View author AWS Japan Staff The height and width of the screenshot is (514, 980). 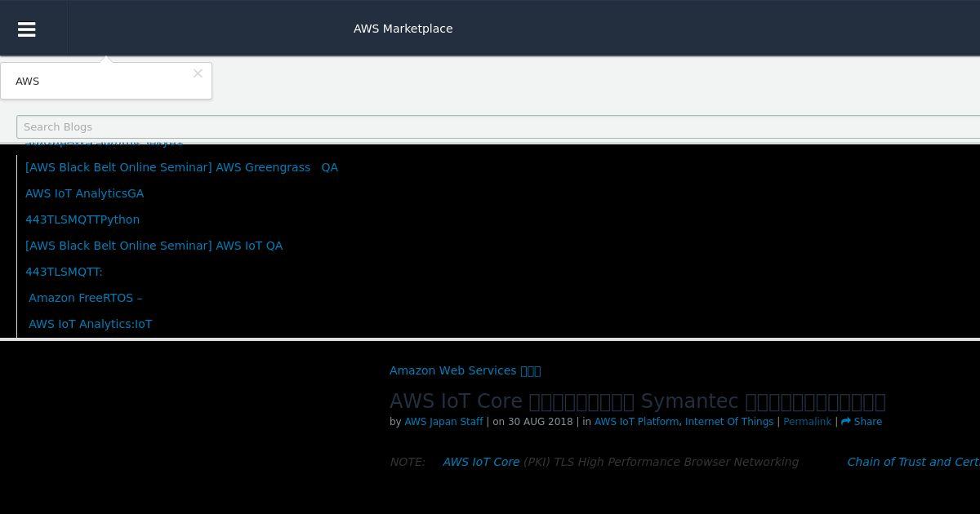pyautogui.click(x=443, y=422)
